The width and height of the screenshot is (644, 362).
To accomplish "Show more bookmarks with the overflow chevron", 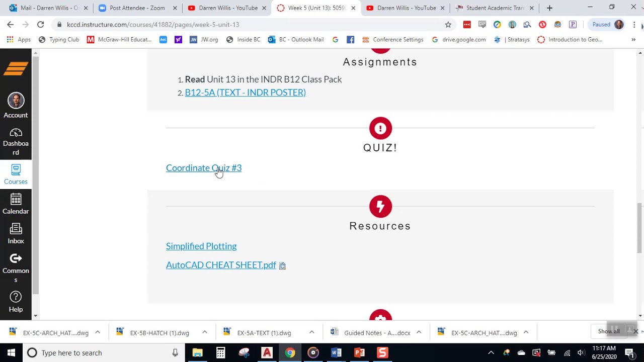I will point(633,40).
